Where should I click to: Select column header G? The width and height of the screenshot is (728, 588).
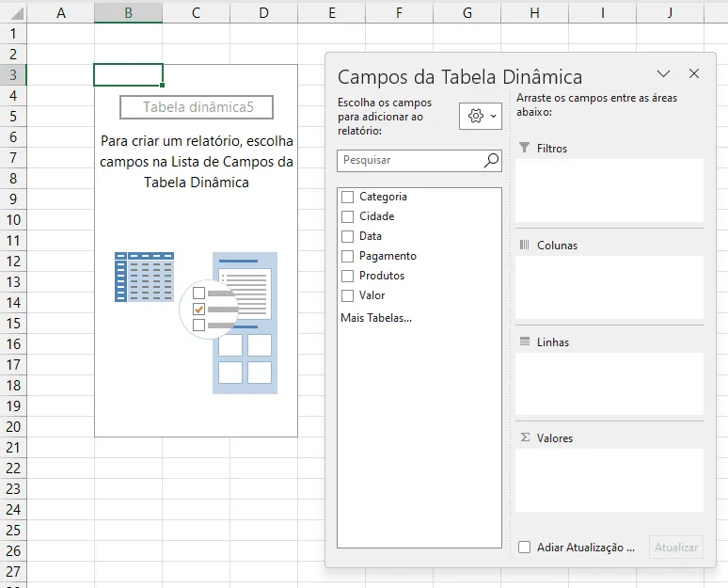coord(467,12)
